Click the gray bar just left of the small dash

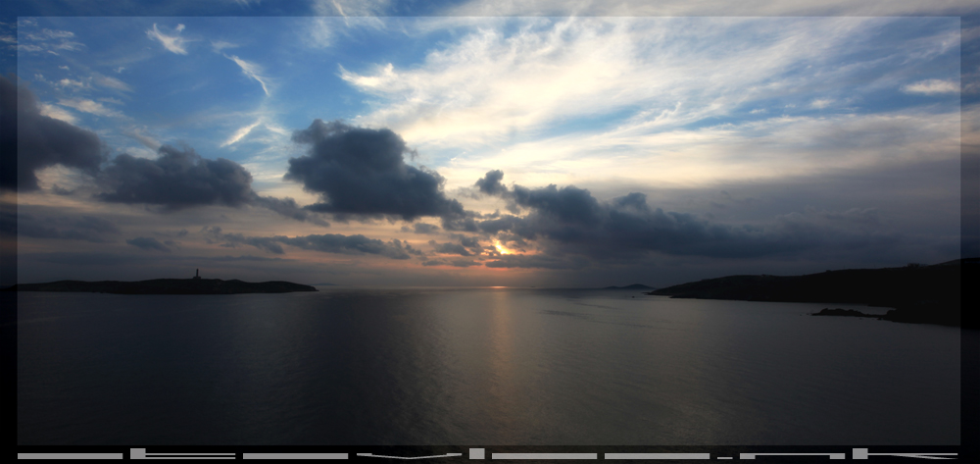tap(657, 456)
